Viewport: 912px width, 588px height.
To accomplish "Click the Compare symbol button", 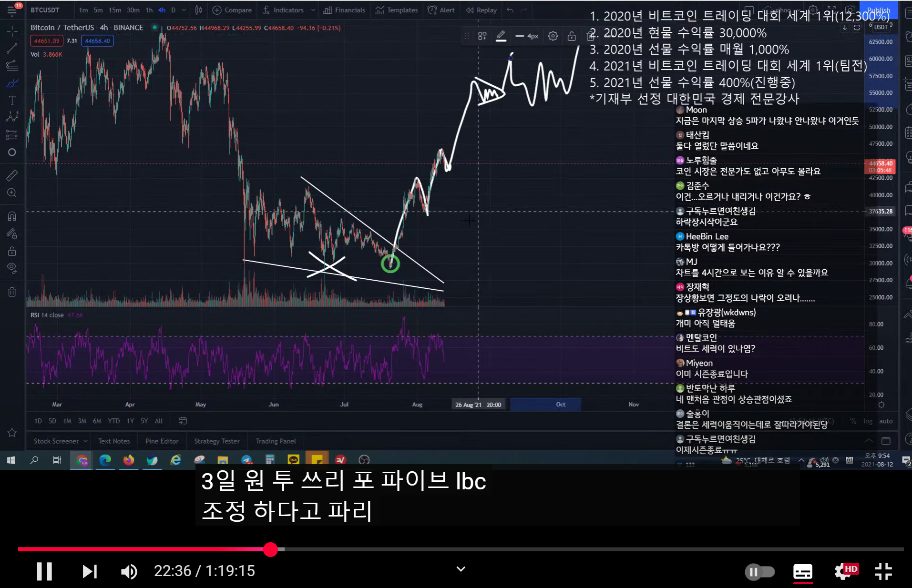I will (232, 10).
